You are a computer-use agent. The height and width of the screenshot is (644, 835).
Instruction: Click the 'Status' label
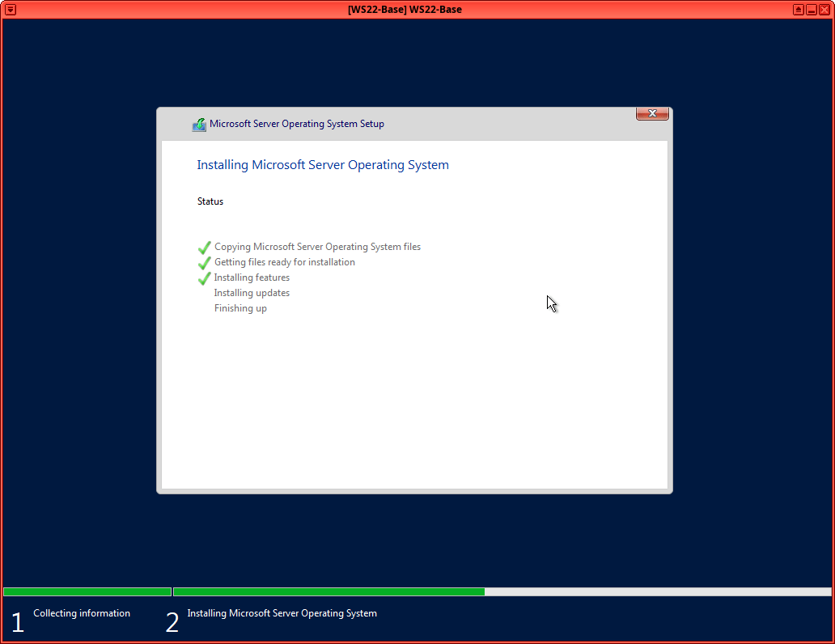[x=210, y=201]
